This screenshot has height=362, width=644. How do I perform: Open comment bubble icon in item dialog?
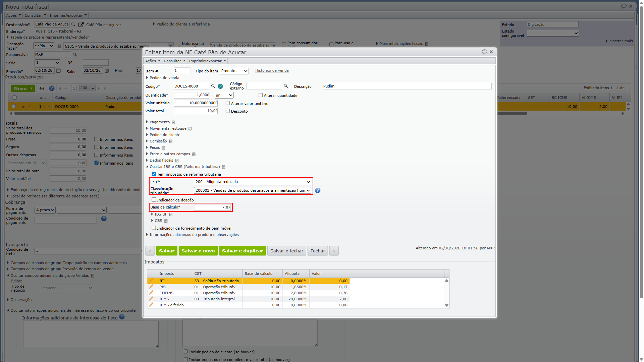(484, 52)
